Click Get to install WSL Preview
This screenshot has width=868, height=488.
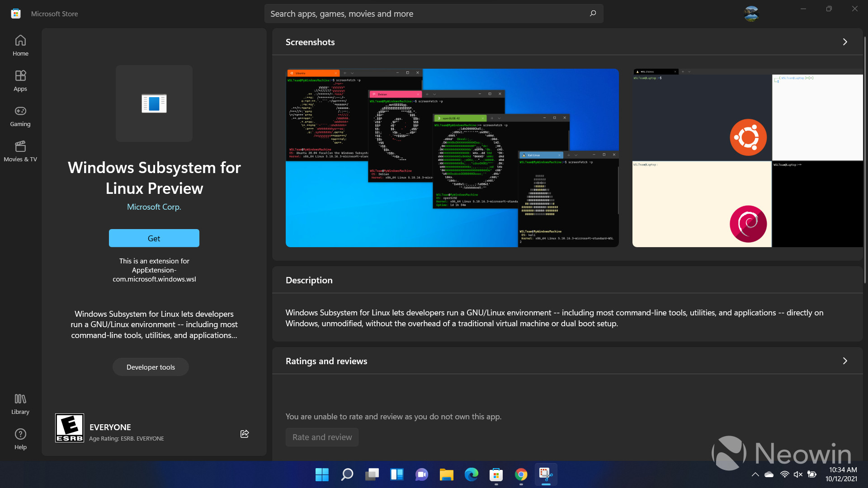tap(154, 238)
